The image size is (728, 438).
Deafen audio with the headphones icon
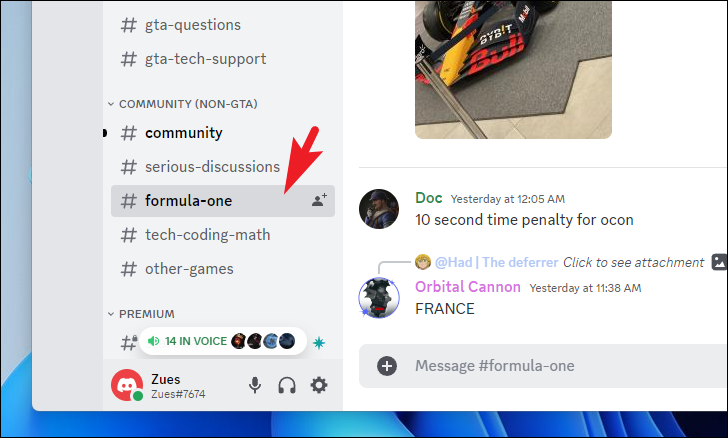287,385
